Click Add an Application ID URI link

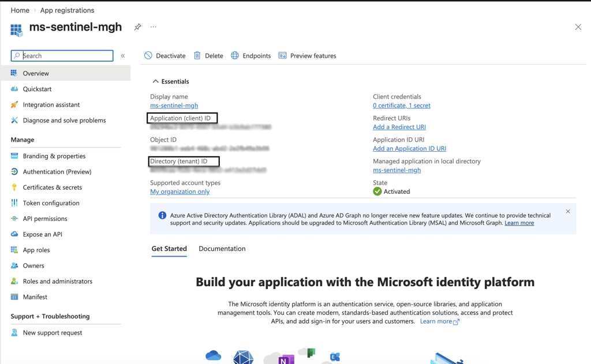(409, 148)
